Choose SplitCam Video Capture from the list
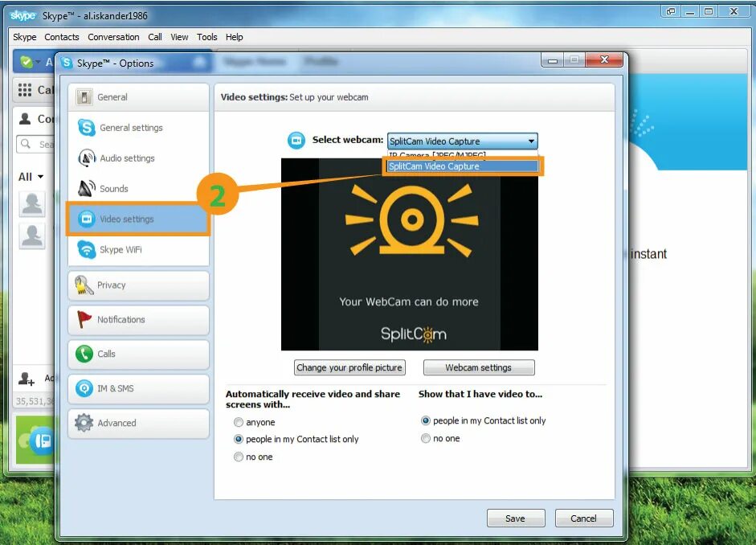 coord(462,166)
